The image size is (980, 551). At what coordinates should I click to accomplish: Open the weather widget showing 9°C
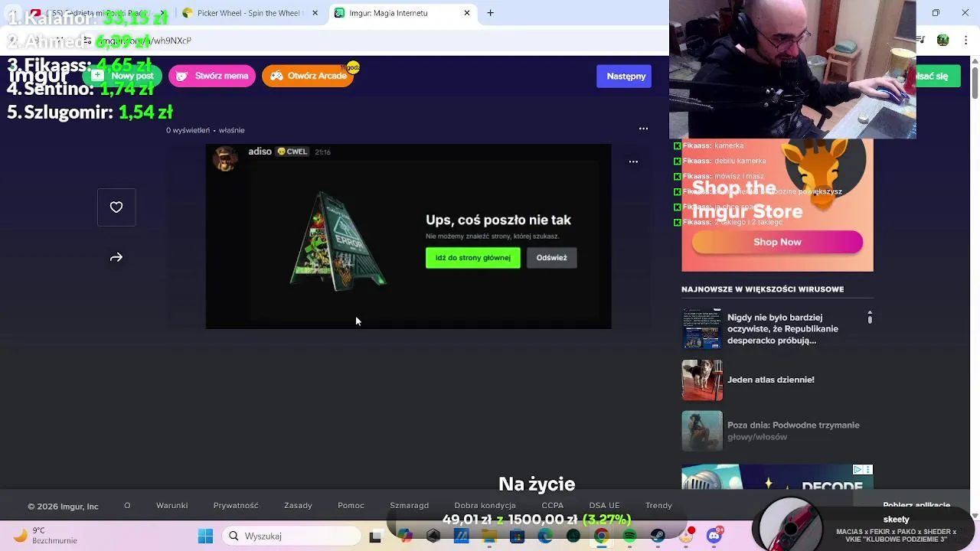(46, 536)
